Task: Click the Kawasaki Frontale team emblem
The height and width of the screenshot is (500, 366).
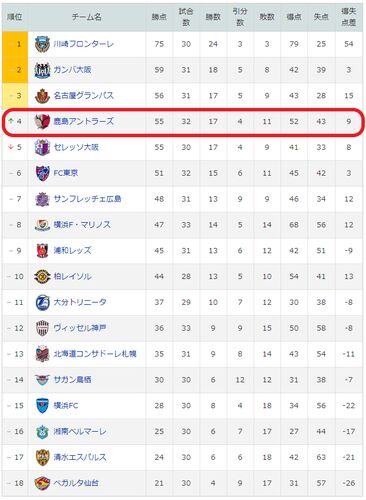Action: pos(42,44)
